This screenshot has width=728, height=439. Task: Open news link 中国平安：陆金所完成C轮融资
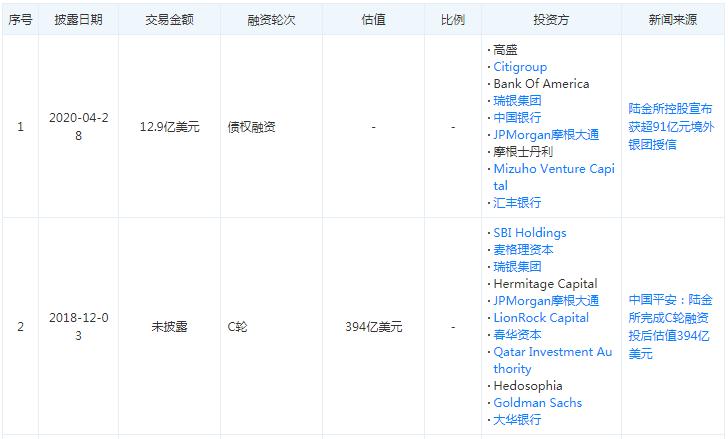click(x=670, y=327)
